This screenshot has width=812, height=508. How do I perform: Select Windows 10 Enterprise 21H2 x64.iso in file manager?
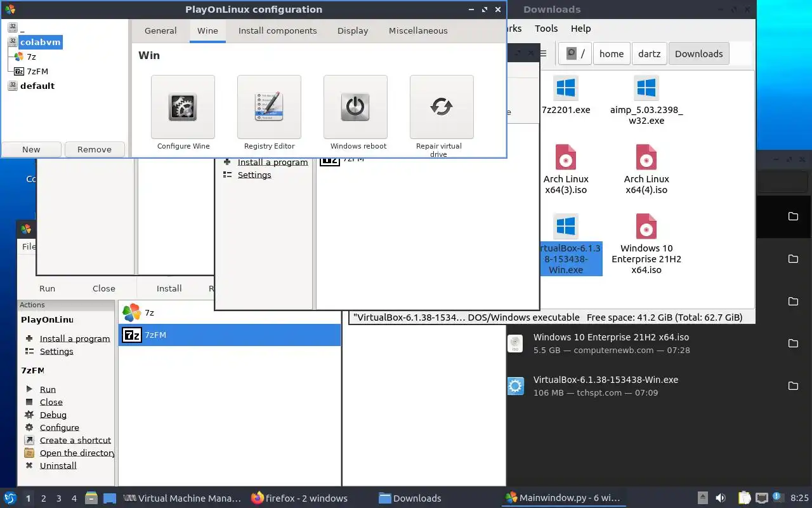click(646, 244)
